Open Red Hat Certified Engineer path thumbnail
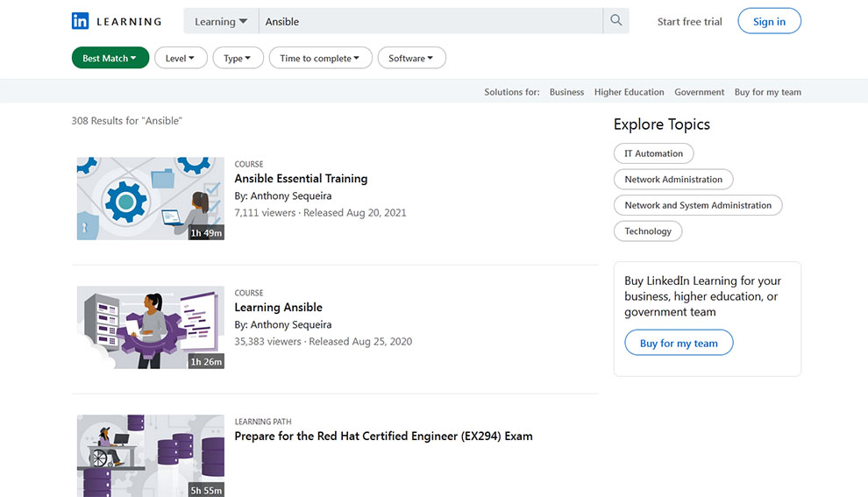The width and height of the screenshot is (868, 497). [x=151, y=456]
